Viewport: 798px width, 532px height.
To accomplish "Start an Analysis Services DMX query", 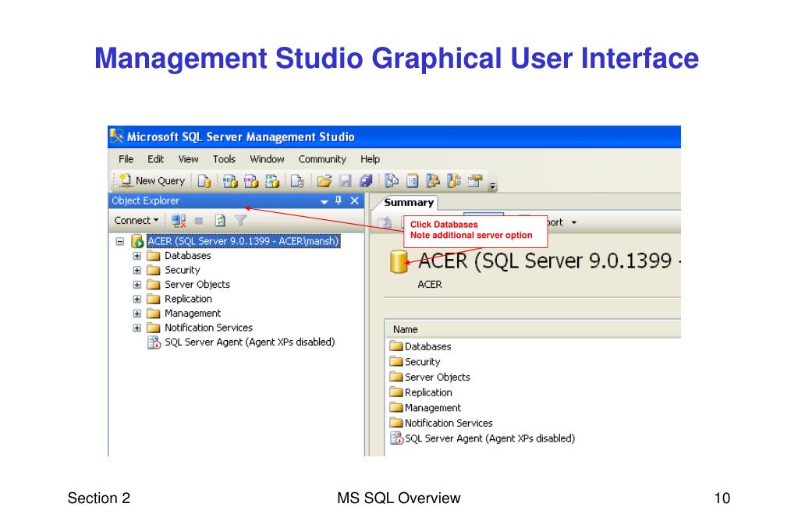I will [251, 181].
